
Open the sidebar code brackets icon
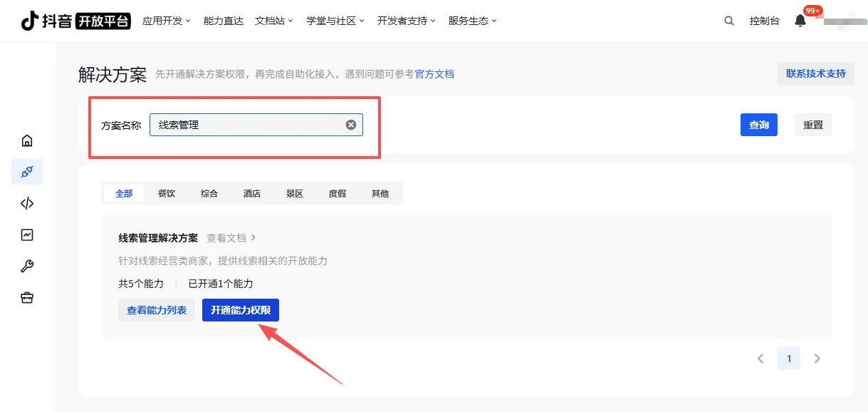[27, 203]
